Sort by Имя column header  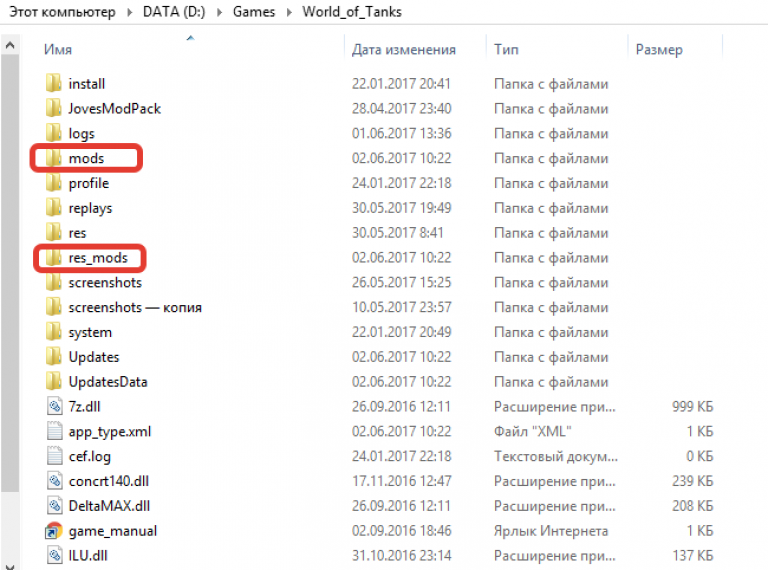58,49
